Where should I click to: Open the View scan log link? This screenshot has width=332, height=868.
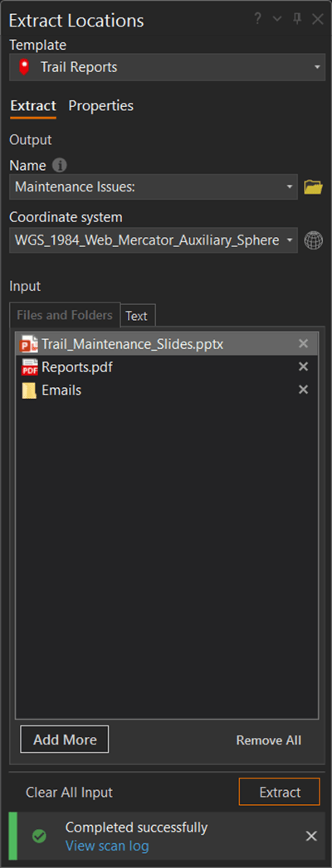pyautogui.click(x=107, y=846)
